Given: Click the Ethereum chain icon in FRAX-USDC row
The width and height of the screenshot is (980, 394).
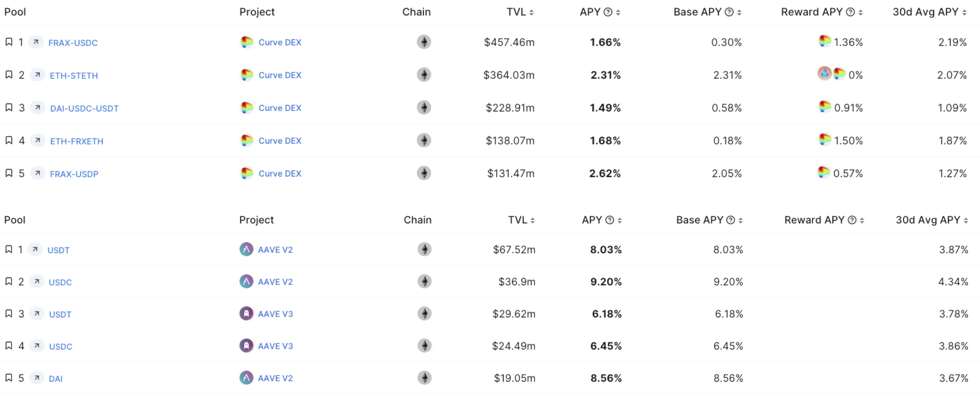Looking at the screenshot, I should click(x=424, y=42).
